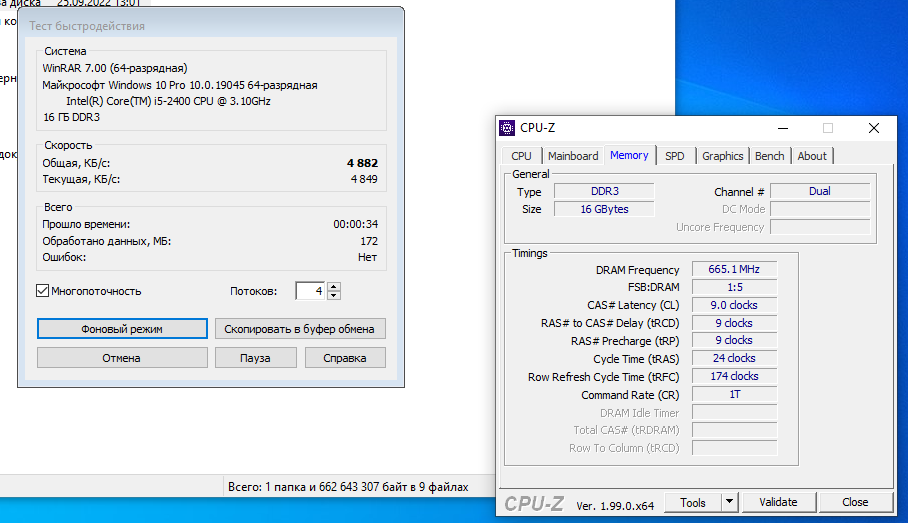Switch to the Mainboard tab
Screen dimensions: 908x523
[x=573, y=156]
